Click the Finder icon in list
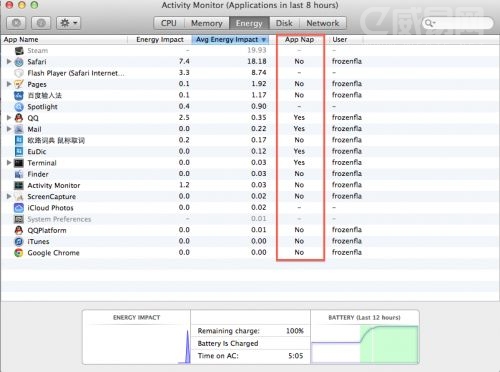The height and width of the screenshot is (372, 500). (19, 174)
